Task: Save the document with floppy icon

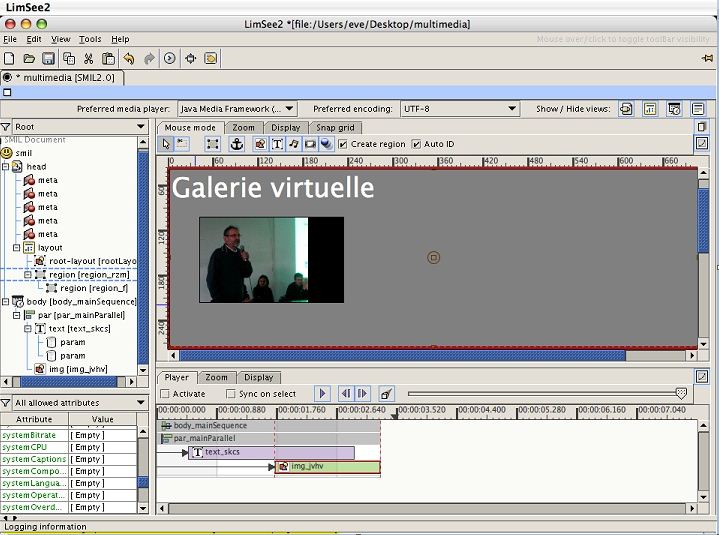Action: point(48,58)
